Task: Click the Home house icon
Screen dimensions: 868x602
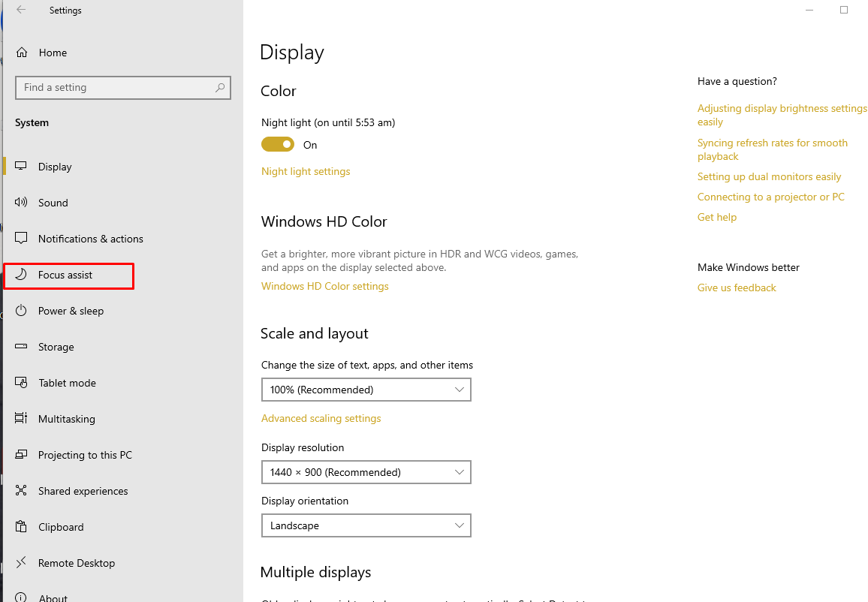Action: pyautogui.click(x=22, y=53)
